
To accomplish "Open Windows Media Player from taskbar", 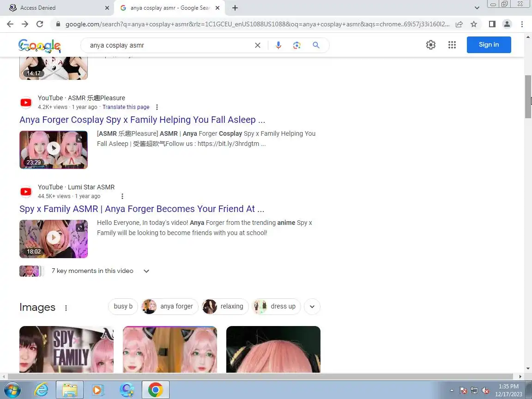I will coord(98,390).
